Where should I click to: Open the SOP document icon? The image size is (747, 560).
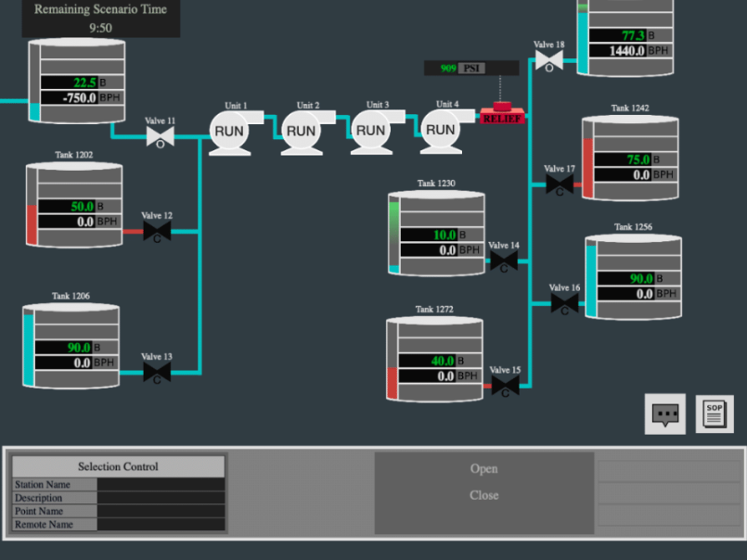point(715,414)
